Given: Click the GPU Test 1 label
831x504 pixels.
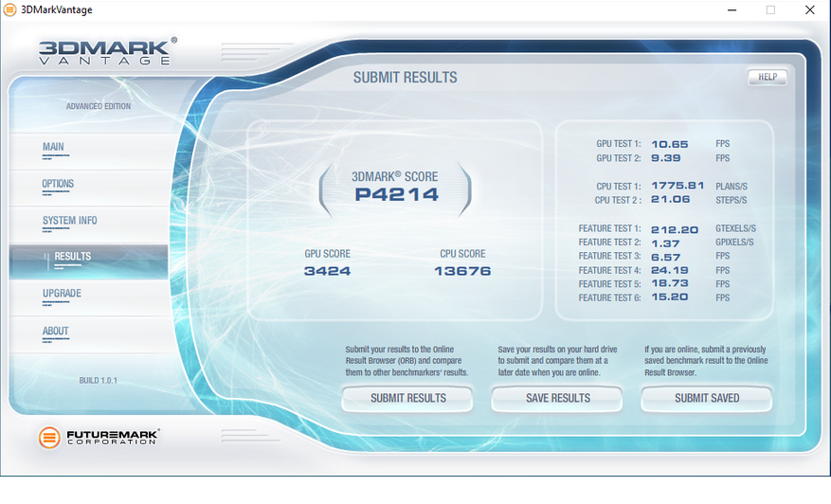Looking at the screenshot, I should [x=619, y=144].
